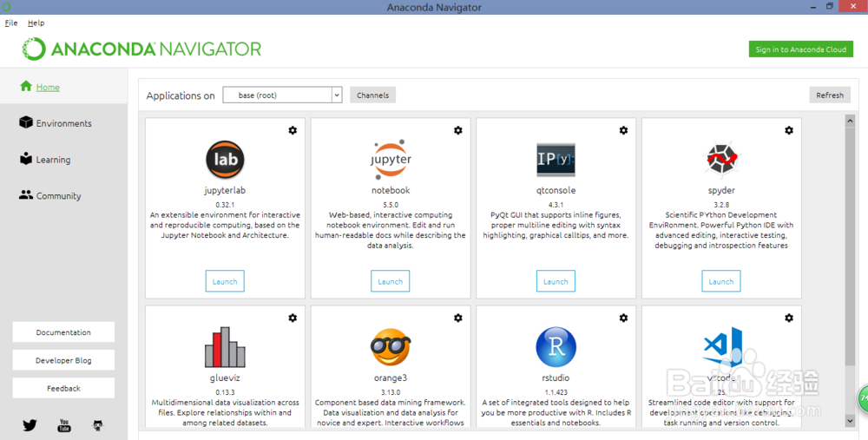The width and height of the screenshot is (868, 440).
Task: Click the rstudio R logo
Action: coord(556,347)
